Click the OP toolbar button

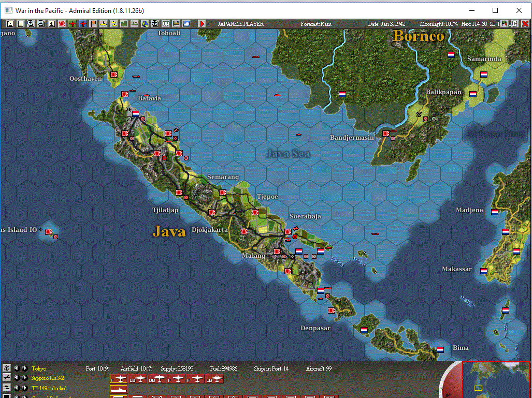pyautogui.click(x=166, y=24)
